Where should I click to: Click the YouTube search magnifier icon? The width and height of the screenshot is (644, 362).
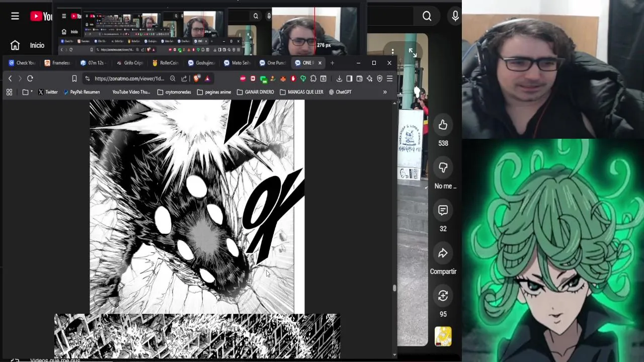pos(427,16)
